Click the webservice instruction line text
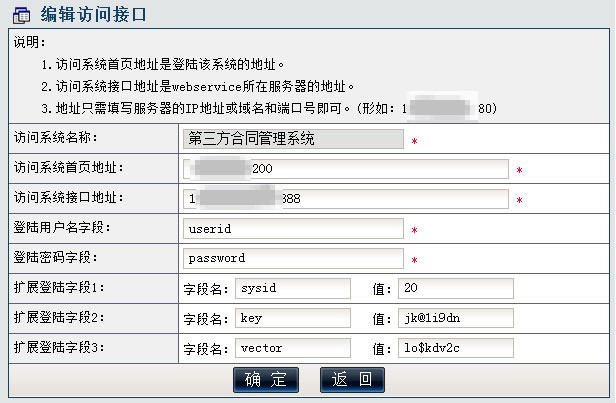Image resolution: width=616 pixels, height=403 pixels. 198,86
